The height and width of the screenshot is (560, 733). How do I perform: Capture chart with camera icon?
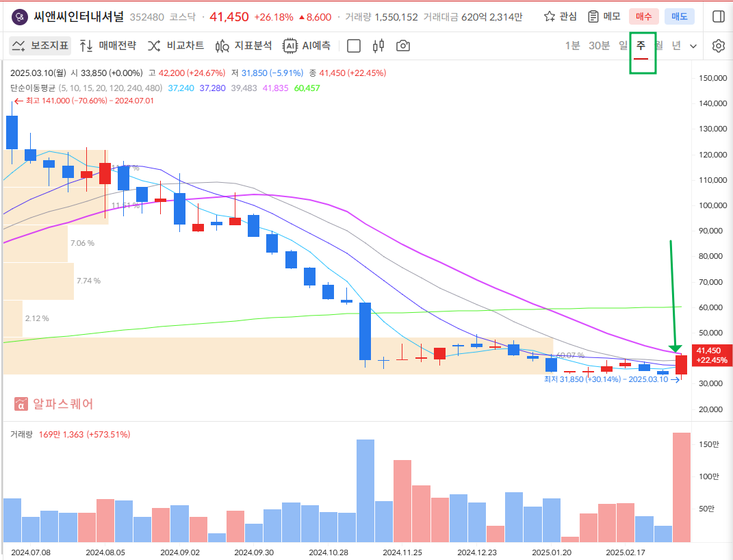coord(403,46)
